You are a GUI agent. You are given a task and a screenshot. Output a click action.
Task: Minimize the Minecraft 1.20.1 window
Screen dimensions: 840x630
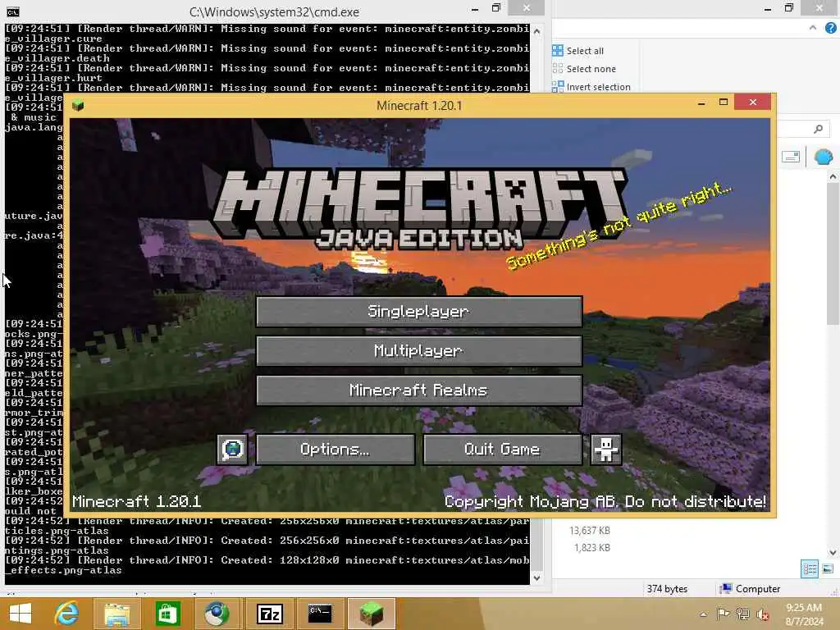[x=701, y=103]
